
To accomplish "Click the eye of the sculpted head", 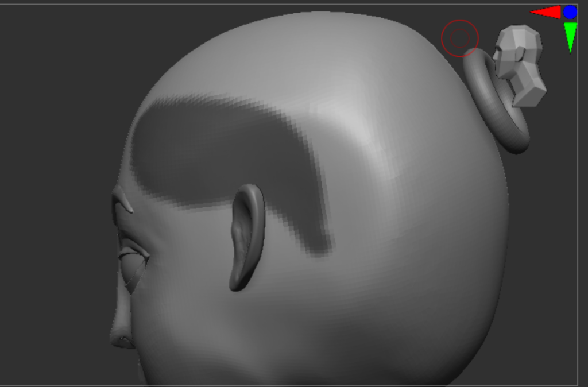I will 132,264.
